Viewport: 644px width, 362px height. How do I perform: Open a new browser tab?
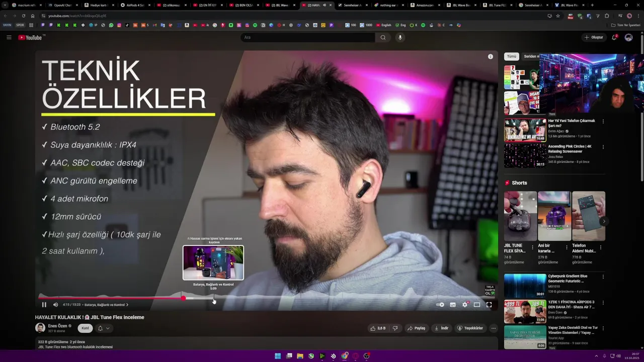click(592, 5)
